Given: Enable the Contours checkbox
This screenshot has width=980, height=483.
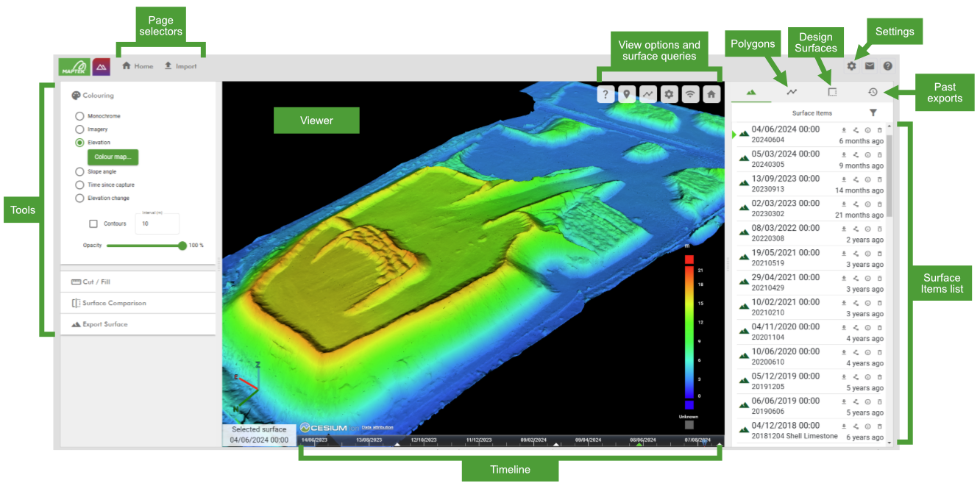Looking at the screenshot, I should pyautogui.click(x=93, y=223).
